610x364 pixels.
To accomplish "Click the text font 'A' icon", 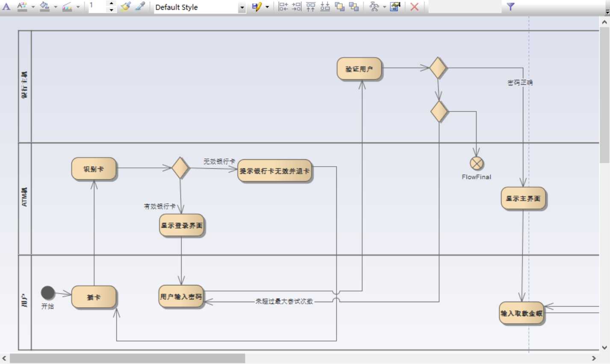I will point(6,6).
